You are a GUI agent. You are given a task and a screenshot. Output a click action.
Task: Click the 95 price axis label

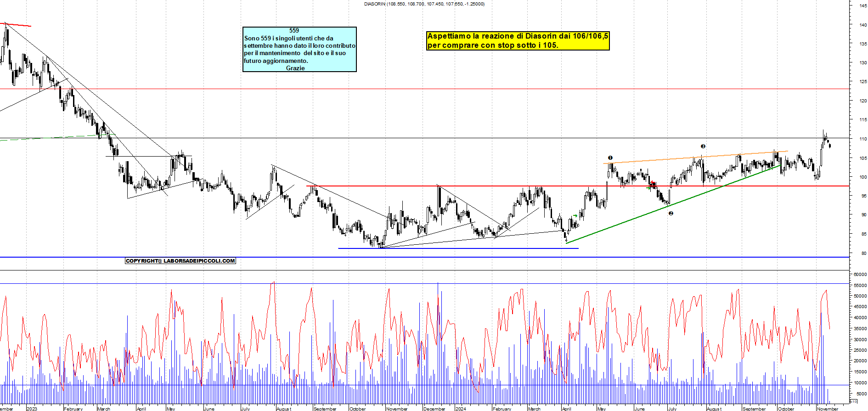point(864,196)
